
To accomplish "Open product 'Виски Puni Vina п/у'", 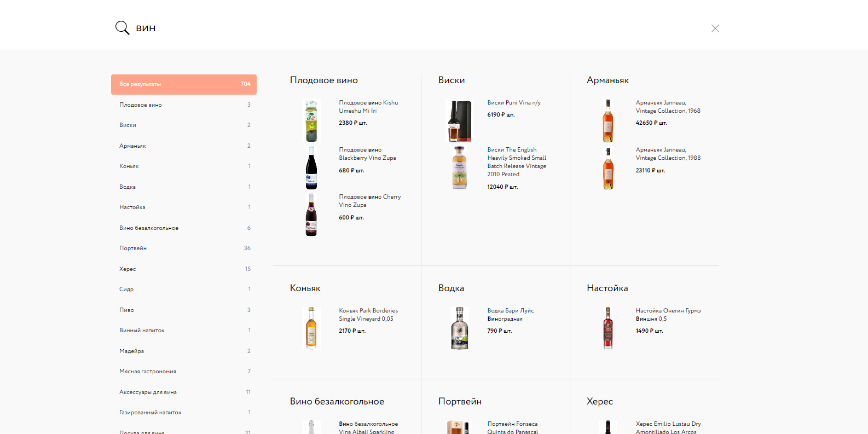I will pos(514,103).
